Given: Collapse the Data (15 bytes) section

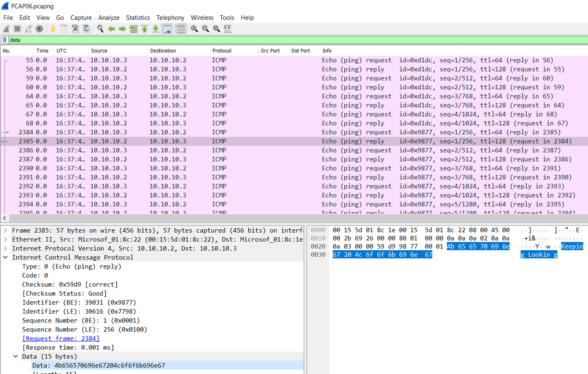Looking at the screenshot, I should [16, 356].
